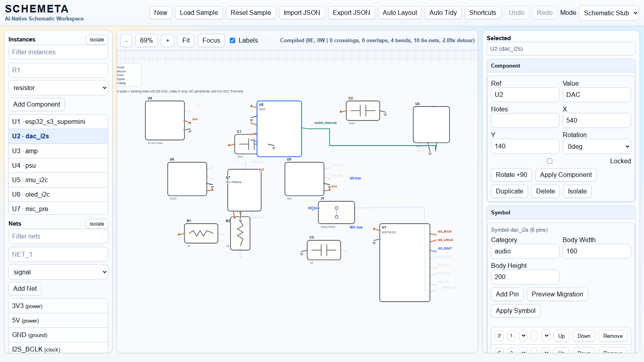Viewport: 644px width, 362px height.
Task: Open the Mode dropdown showing Schematic Stub
Action: (609, 13)
